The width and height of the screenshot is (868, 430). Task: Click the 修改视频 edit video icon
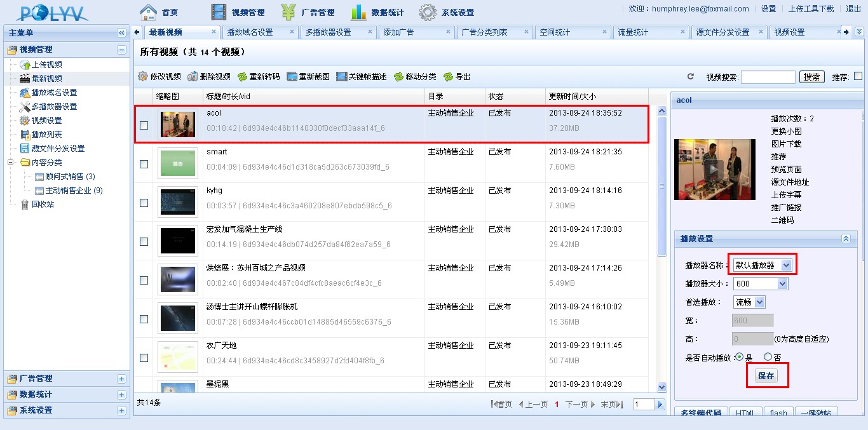pos(143,77)
